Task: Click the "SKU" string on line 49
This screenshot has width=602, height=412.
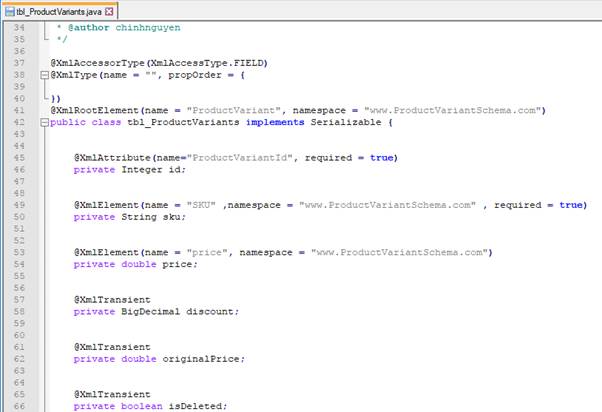Action: 201,205
